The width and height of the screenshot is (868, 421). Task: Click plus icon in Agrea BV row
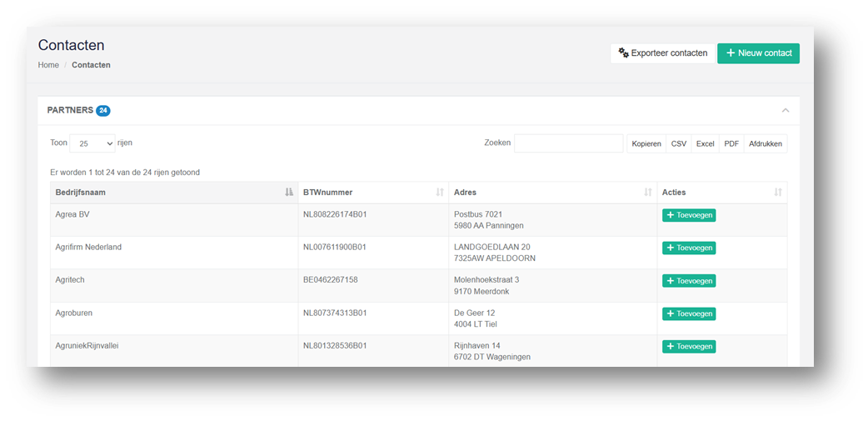[x=670, y=215]
